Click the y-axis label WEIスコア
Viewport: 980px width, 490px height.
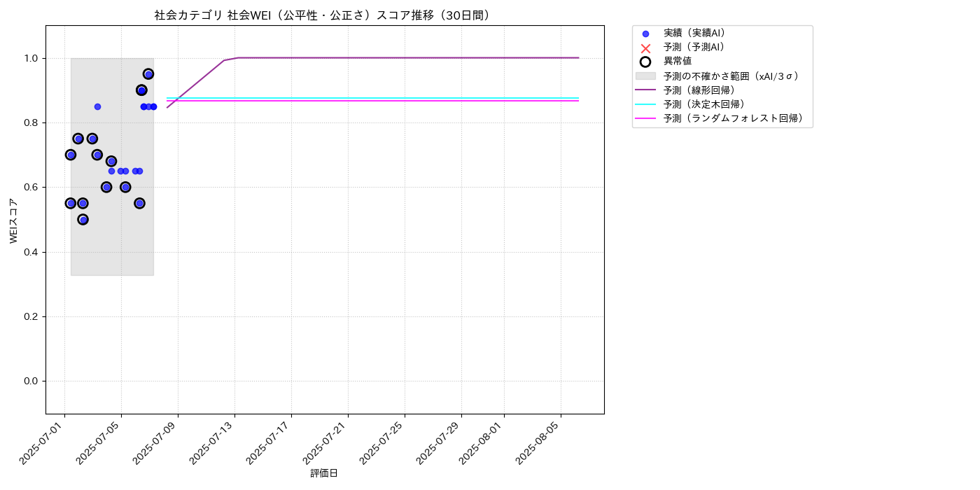coord(14,220)
